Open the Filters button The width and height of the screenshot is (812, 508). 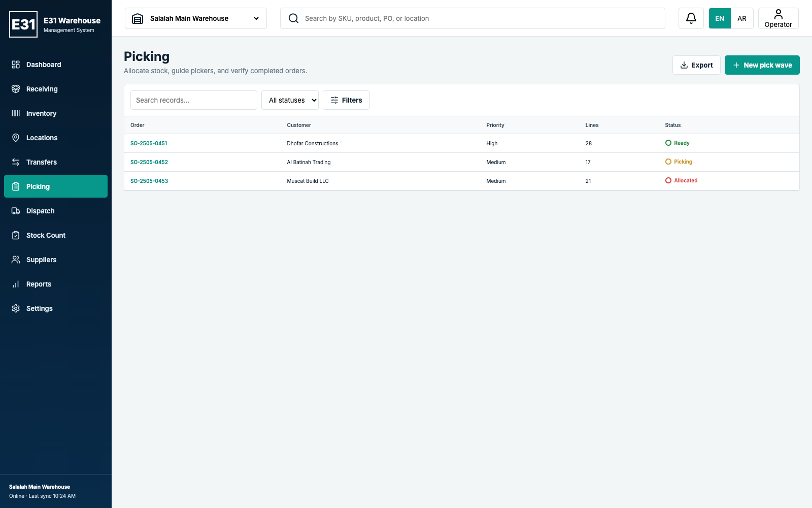point(346,100)
